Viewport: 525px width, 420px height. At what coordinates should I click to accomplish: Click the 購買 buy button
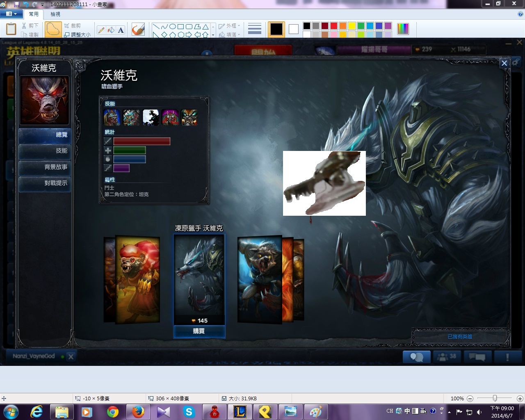pos(199,331)
